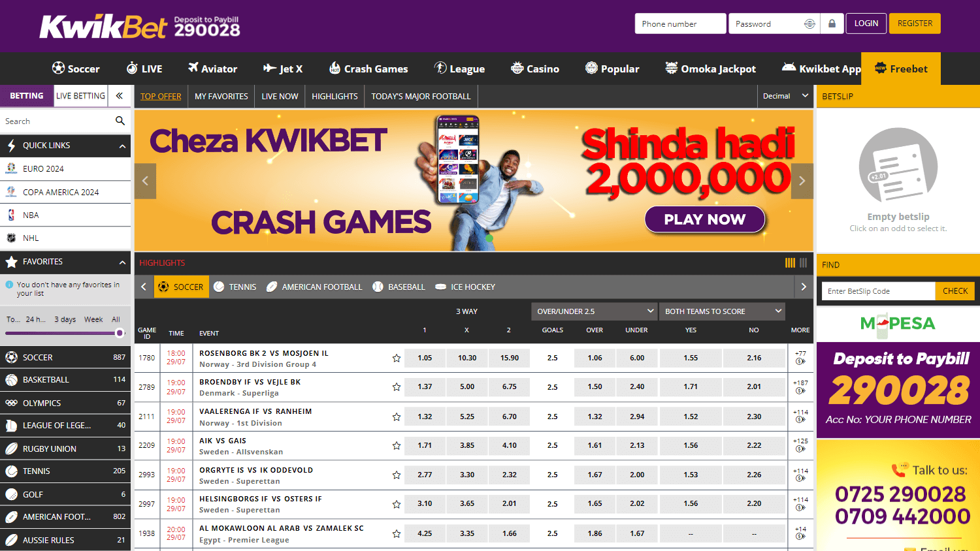Click the password visibility globe icon
980x551 pixels.
[x=809, y=24]
